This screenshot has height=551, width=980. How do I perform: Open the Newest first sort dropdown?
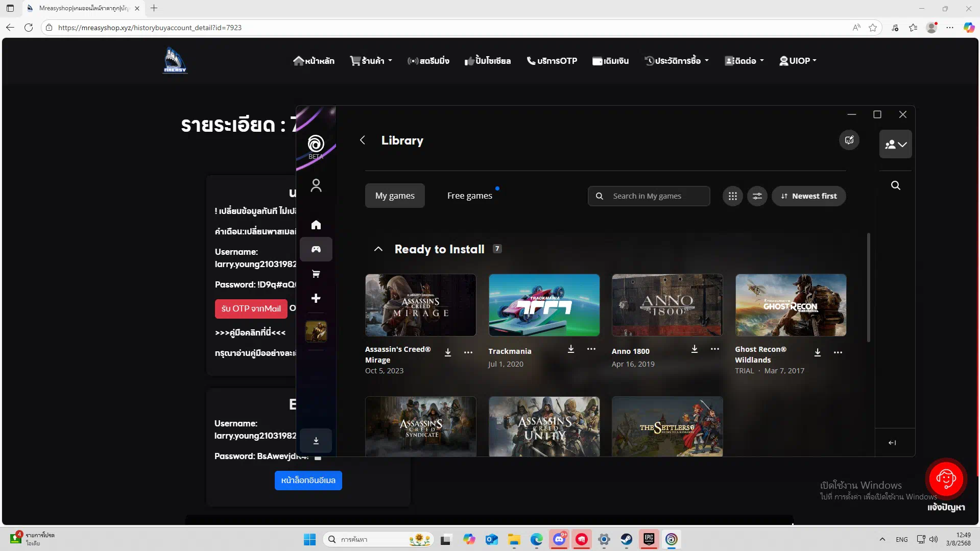[x=809, y=196]
